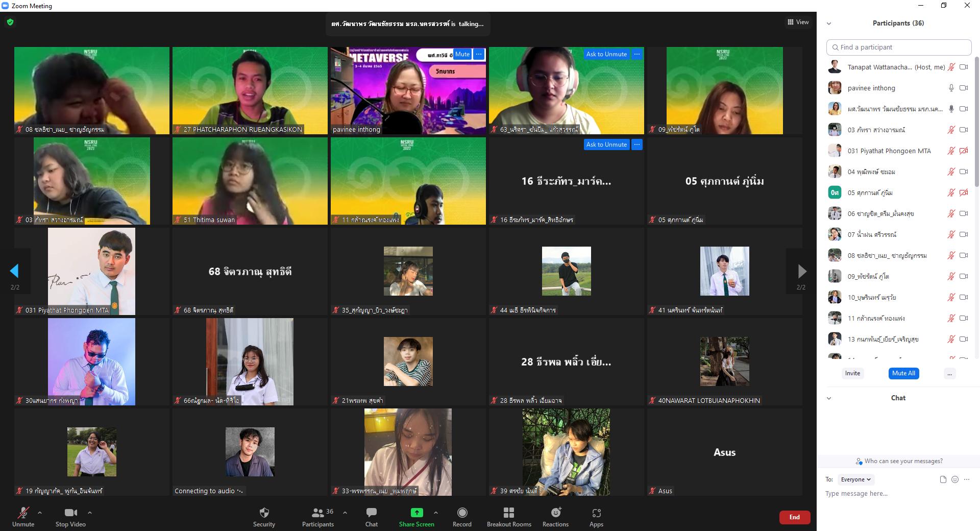980x531 pixels.
Task: Open the Chat toolbar icon
Action: pos(372,513)
